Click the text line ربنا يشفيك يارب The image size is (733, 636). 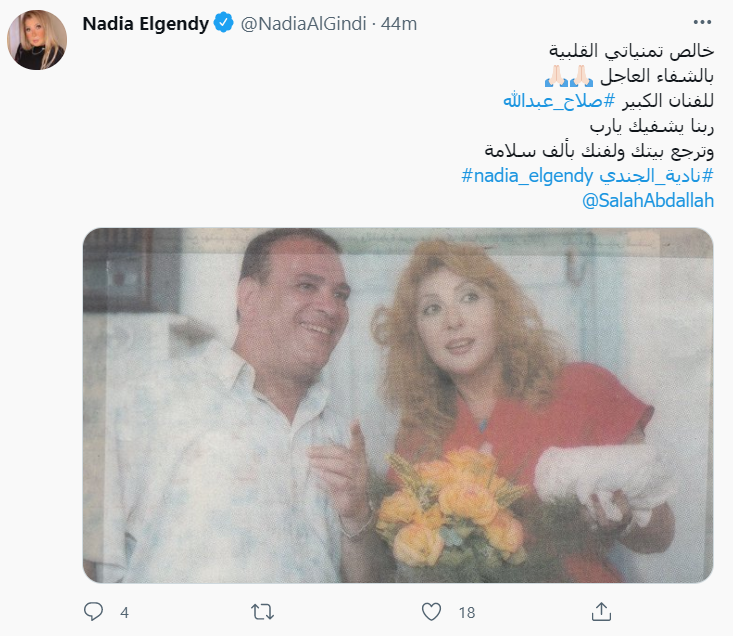(652, 126)
